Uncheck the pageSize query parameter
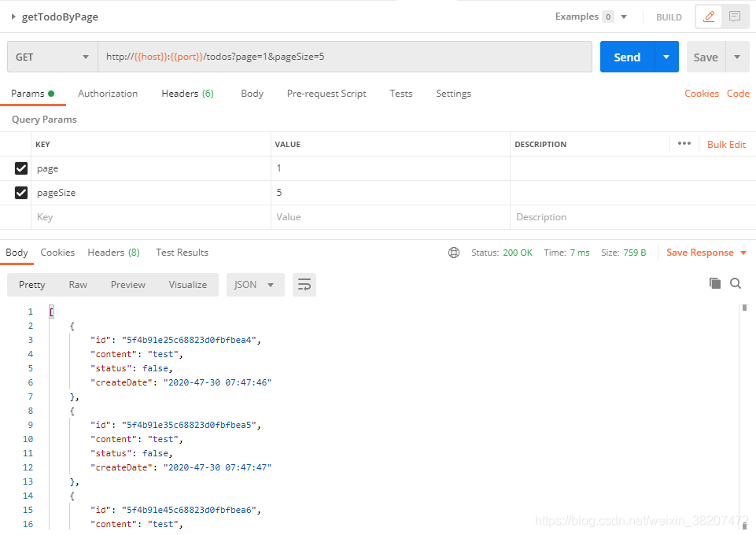The image size is (756, 535). pos(20,192)
